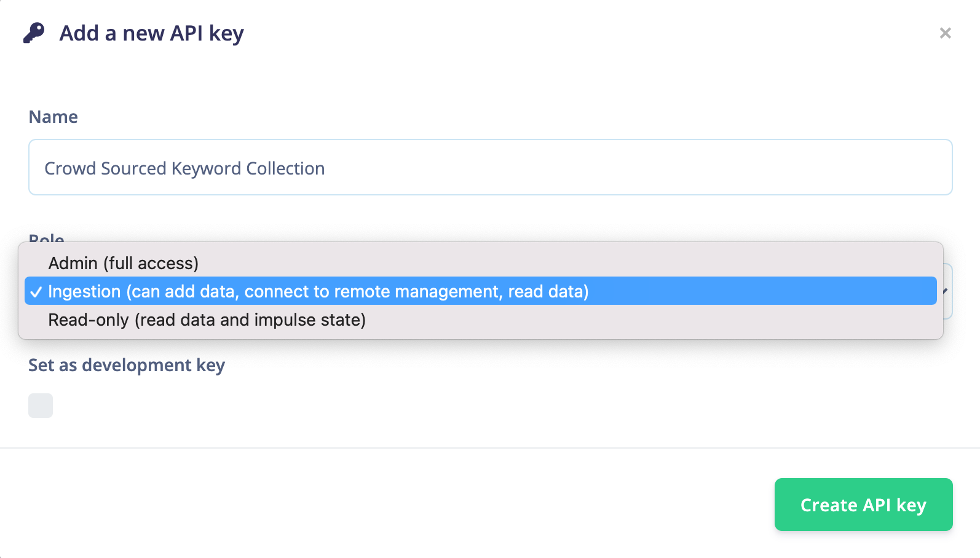This screenshot has width=980, height=558.
Task: Click the Role dropdown arrow at right edge
Action: point(946,291)
